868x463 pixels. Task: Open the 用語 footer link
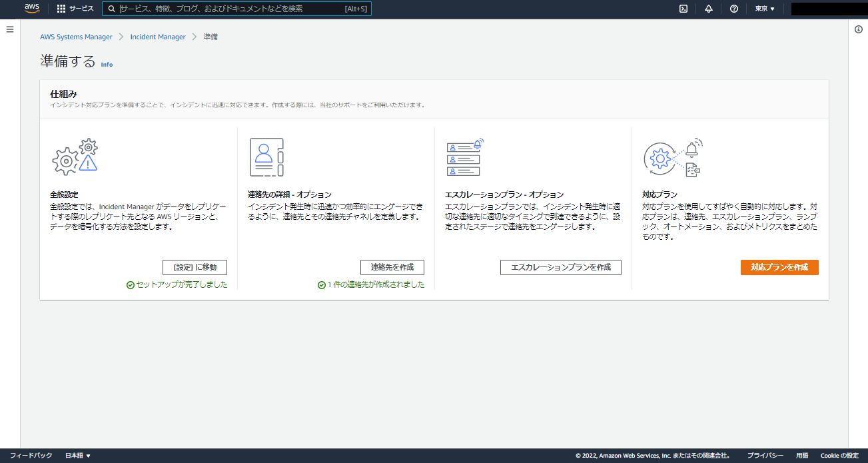tap(802, 456)
